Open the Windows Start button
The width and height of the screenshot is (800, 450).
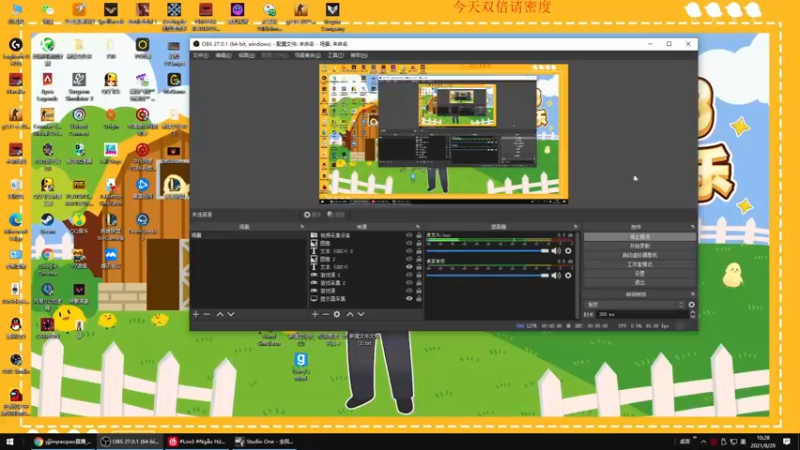coord(10,441)
